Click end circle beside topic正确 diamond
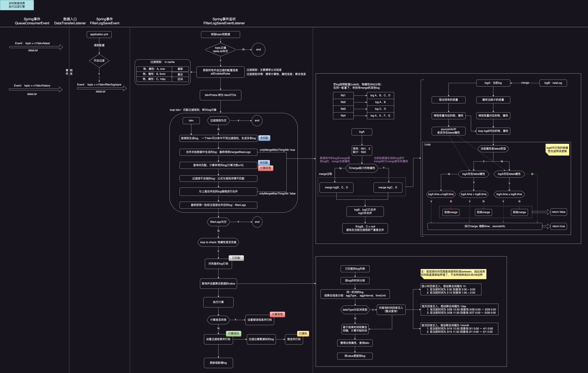The image size is (588, 373). pos(258,50)
